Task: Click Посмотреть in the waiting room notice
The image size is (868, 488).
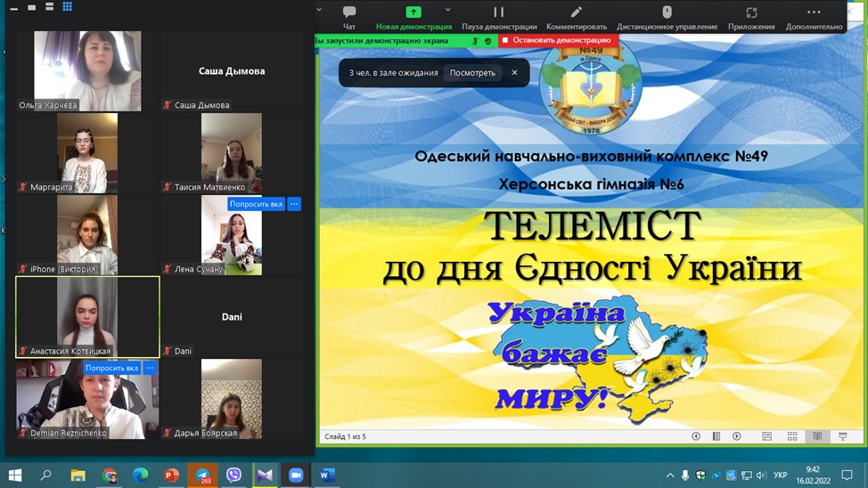Action: (472, 73)
